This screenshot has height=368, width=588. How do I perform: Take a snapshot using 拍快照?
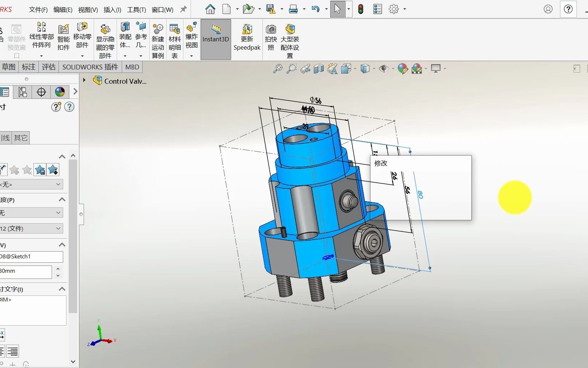[271, 40]
